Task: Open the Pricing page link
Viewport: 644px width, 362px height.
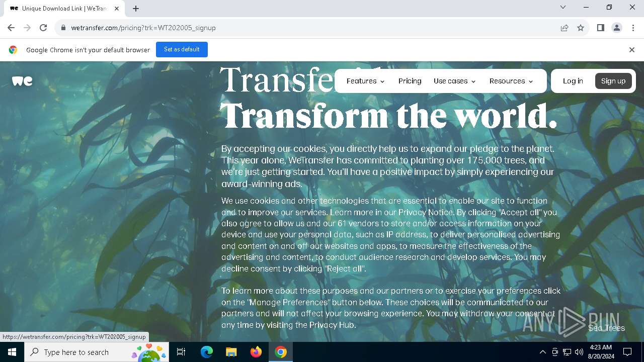Action: coord(410,81)
